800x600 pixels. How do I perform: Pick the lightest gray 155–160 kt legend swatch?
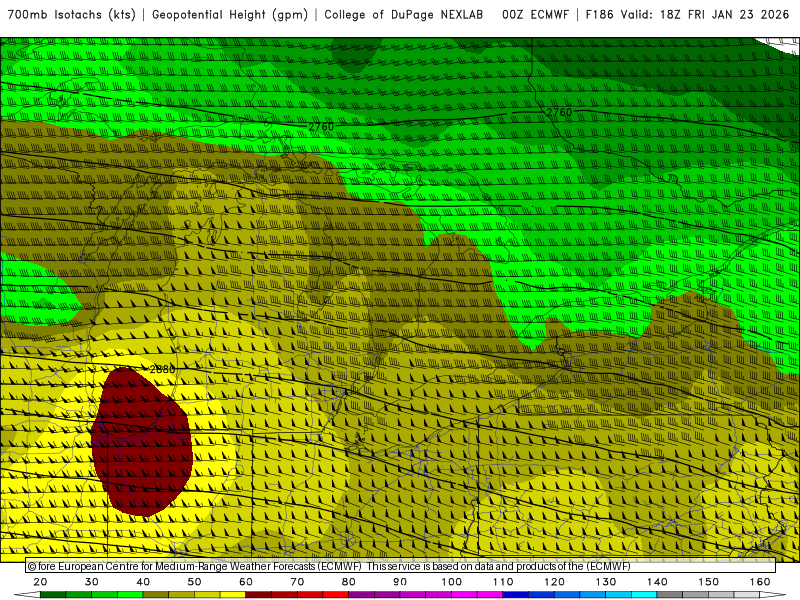click(x=746, y=595)
